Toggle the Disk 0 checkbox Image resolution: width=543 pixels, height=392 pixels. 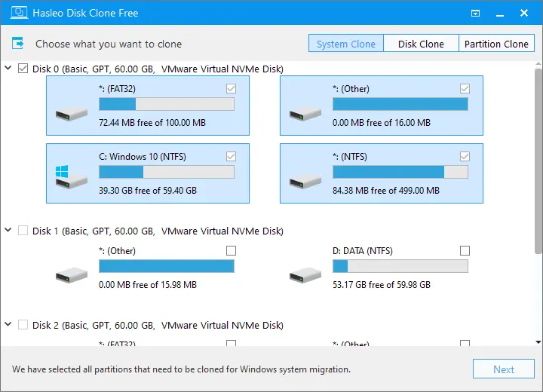coord(23,68)
